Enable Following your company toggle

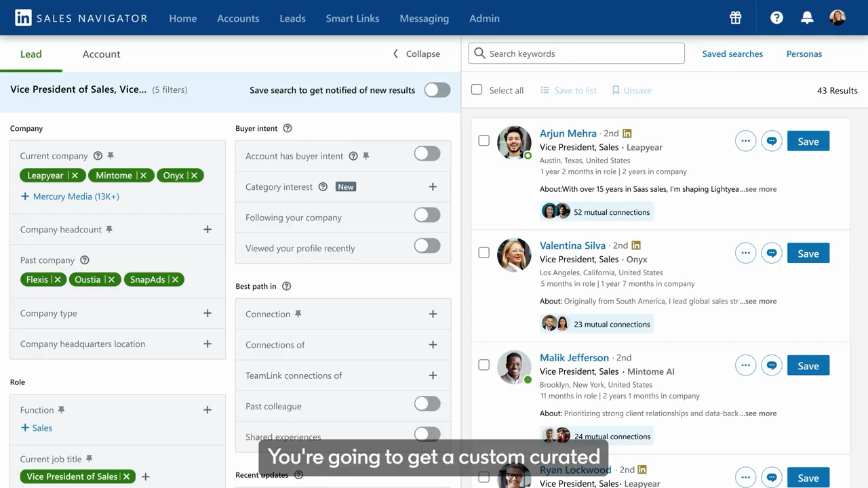(427, 216)
